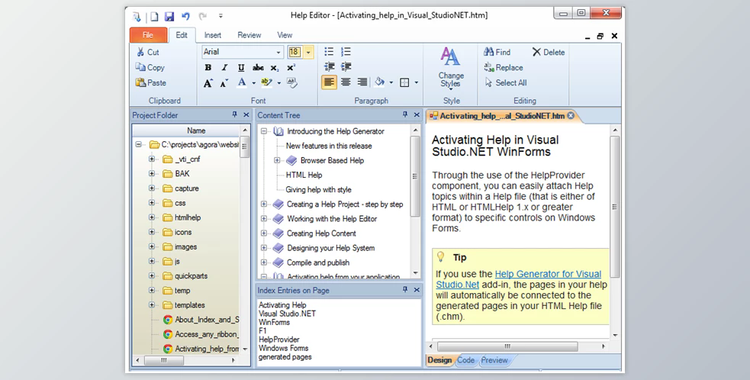Expand Creating Help Content node
Image resolution: width=750 pixels, height=380 pixels.
point(264,233)
